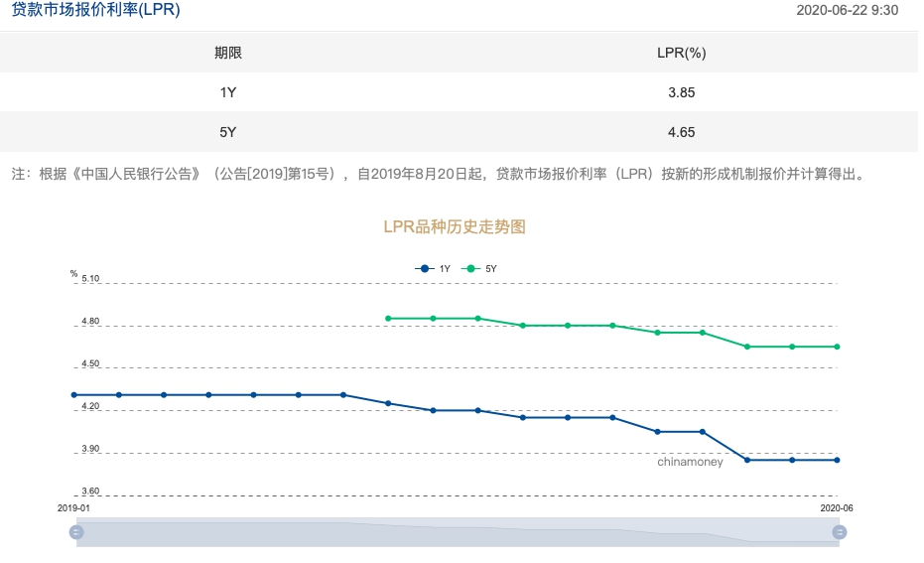Toggle the 1Y series legend
Screen dimensions: 924x563
(433, 269)
